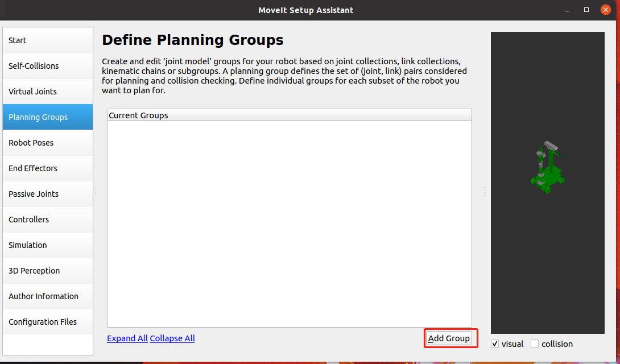Minimize the MoveIt Setup Assistant window
The width and height of the screenshot is (620, 364).
[568, 10]
